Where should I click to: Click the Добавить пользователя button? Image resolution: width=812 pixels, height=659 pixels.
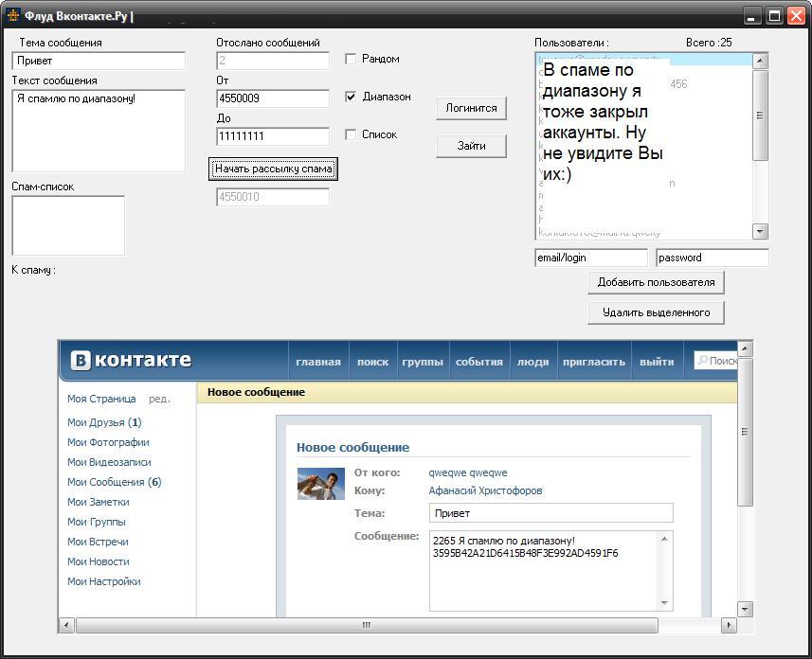point(656,283)
